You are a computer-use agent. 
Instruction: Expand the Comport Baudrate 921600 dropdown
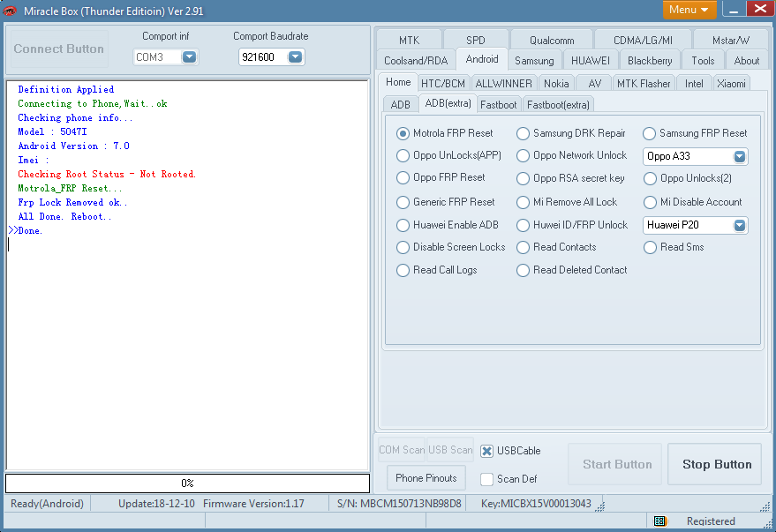click(295, 57)
